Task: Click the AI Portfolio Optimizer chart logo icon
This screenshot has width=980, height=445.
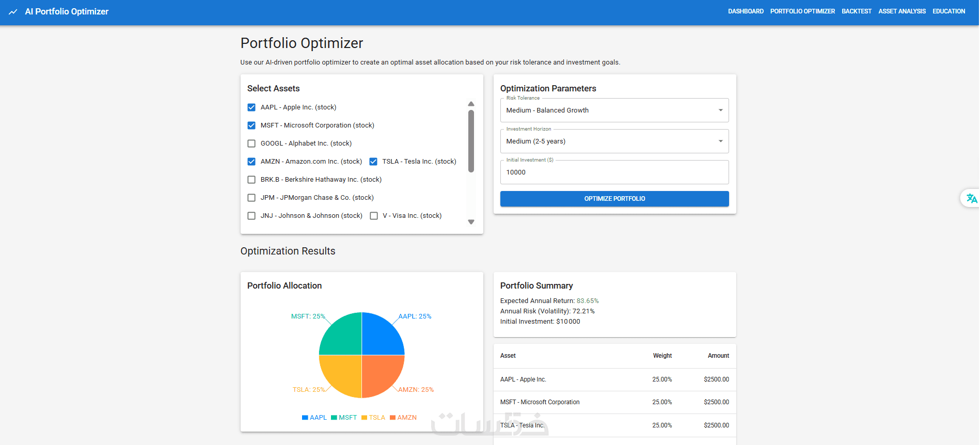Action: point(13,12)
